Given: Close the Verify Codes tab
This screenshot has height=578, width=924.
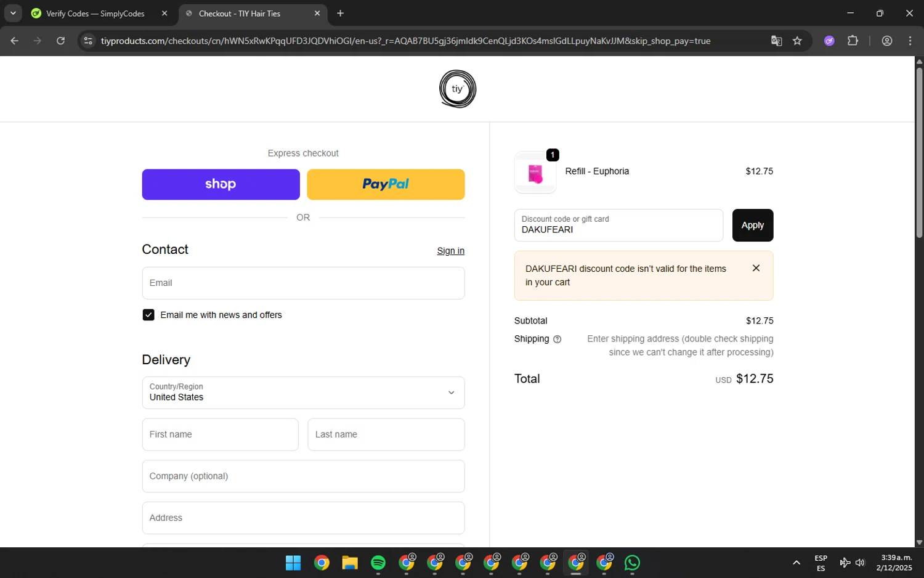Looking at the screenshot, I should (x=164, y=13).
